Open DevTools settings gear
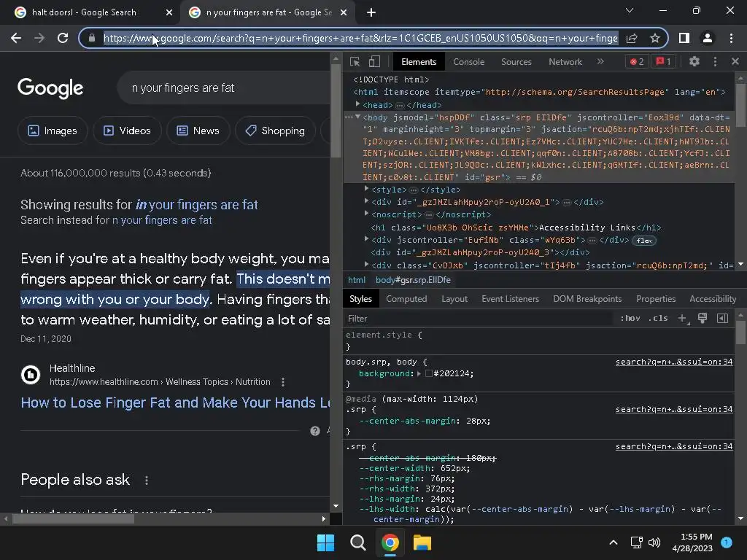Image resolution: width=747 pixels, height=560 pixels. (694, 61)
